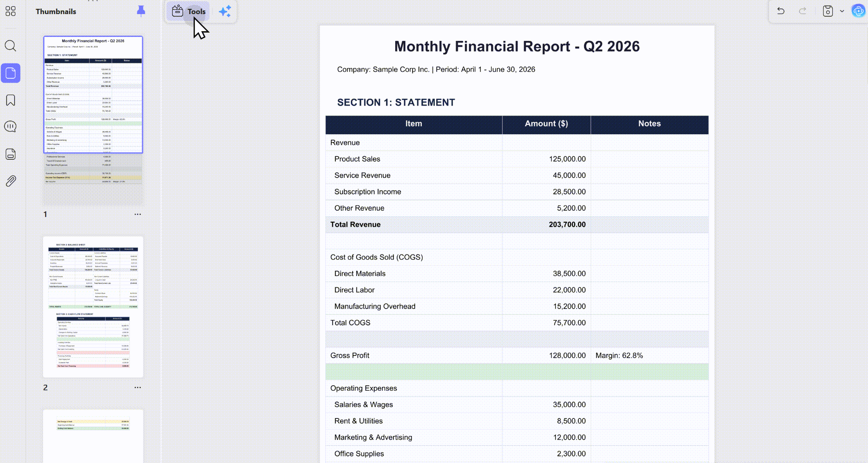Click the AI sparkle icon next to Tools

(x=225, y=11)
